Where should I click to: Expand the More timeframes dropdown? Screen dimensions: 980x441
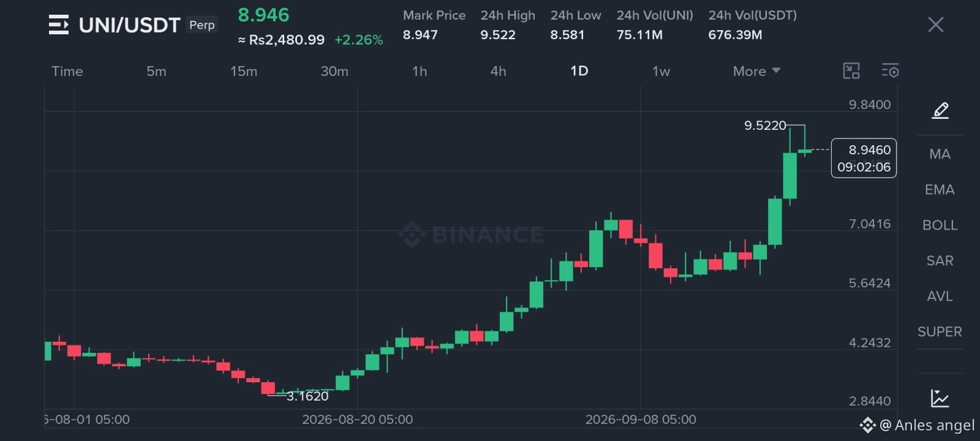click(x=756, y=71)
